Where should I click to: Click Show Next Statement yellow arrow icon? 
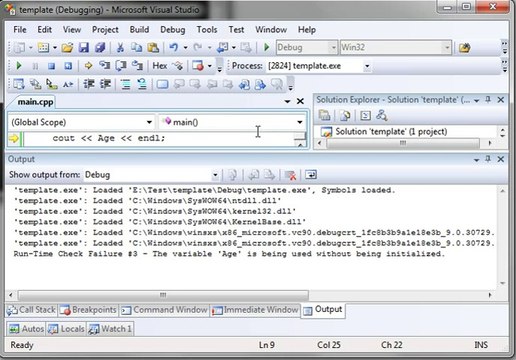[x=88, y=66]
